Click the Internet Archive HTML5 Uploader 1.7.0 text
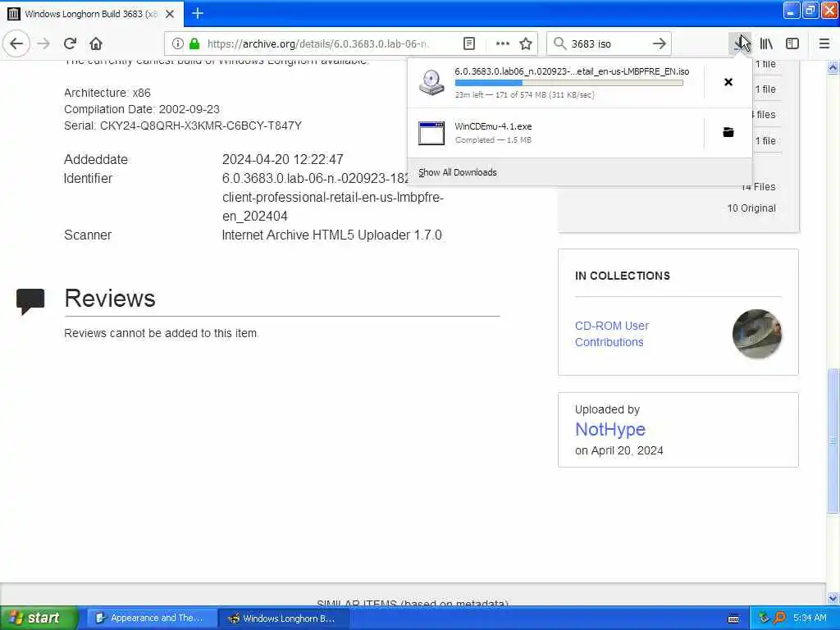The image size is (840, 630). coord(332,235)
